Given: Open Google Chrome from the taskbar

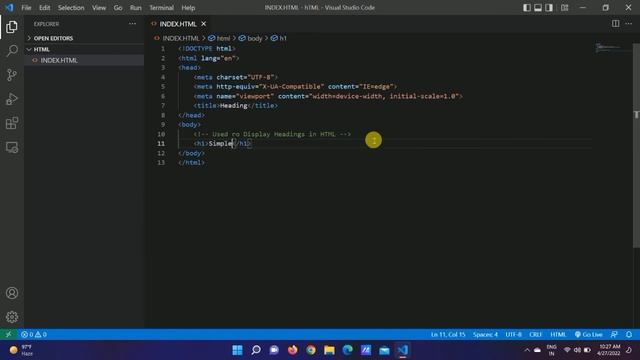Looking at the screenshot, I should (311, 350).
